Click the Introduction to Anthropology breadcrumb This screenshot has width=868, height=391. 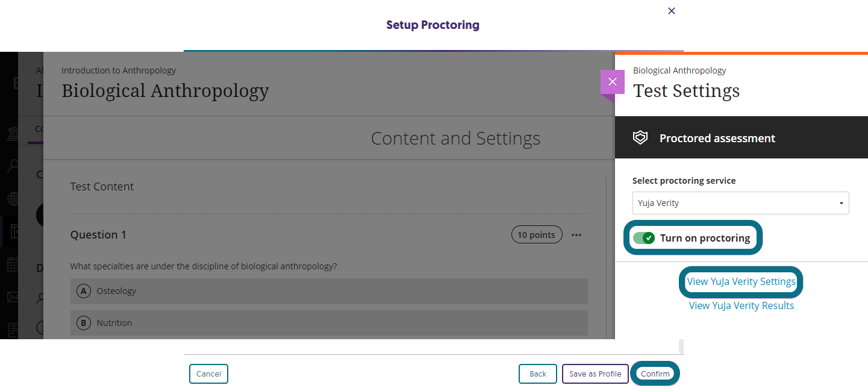119,70
